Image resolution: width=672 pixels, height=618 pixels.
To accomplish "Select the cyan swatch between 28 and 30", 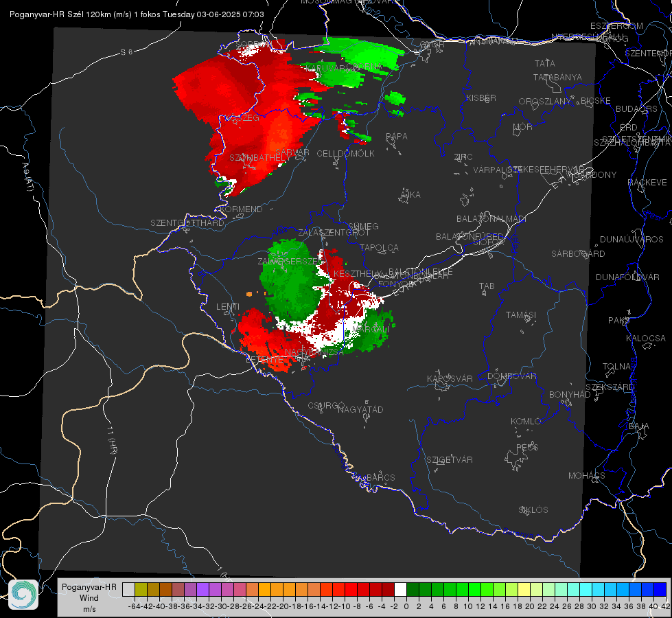I will 586,590.
